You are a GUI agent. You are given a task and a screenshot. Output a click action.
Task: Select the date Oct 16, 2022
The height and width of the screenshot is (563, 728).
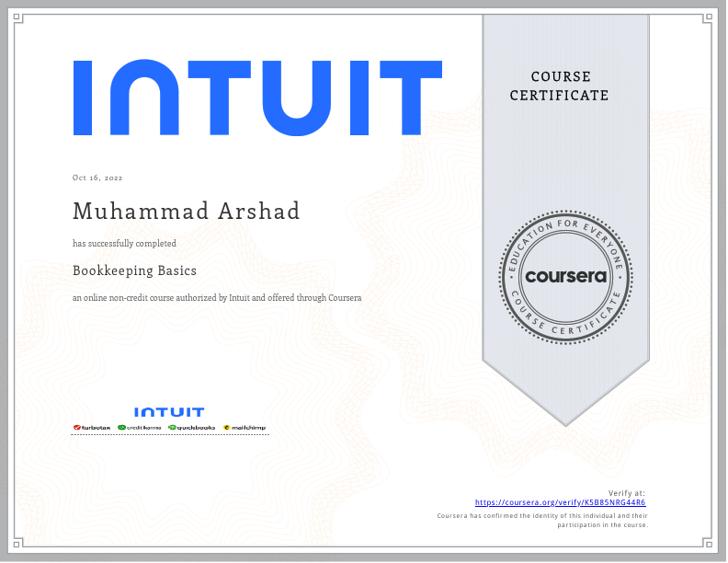pos(97,178)
